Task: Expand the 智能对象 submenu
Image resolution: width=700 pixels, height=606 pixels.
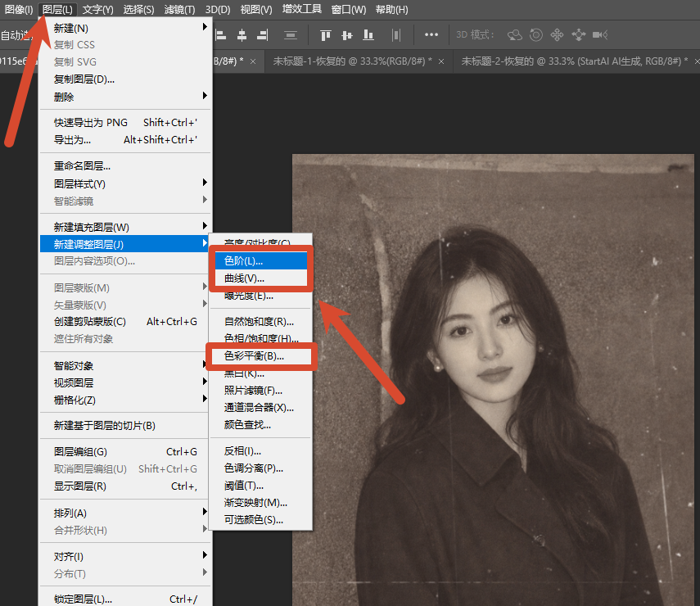Action: point(124,366)
